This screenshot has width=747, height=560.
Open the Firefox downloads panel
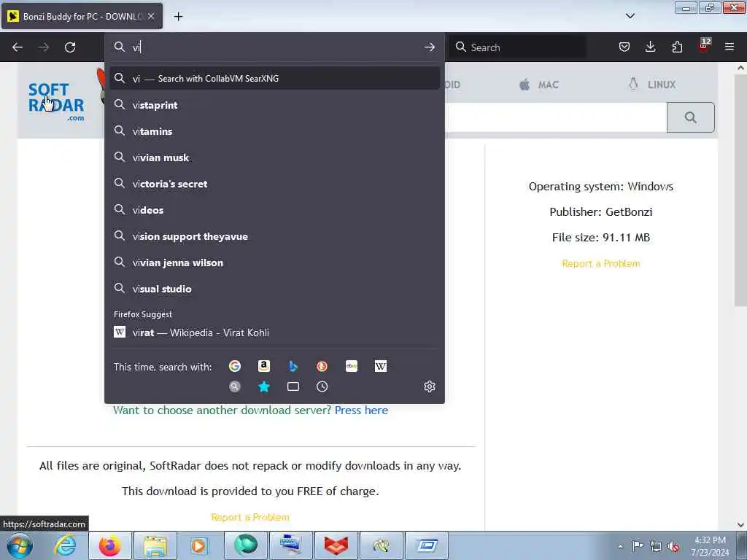650,47
